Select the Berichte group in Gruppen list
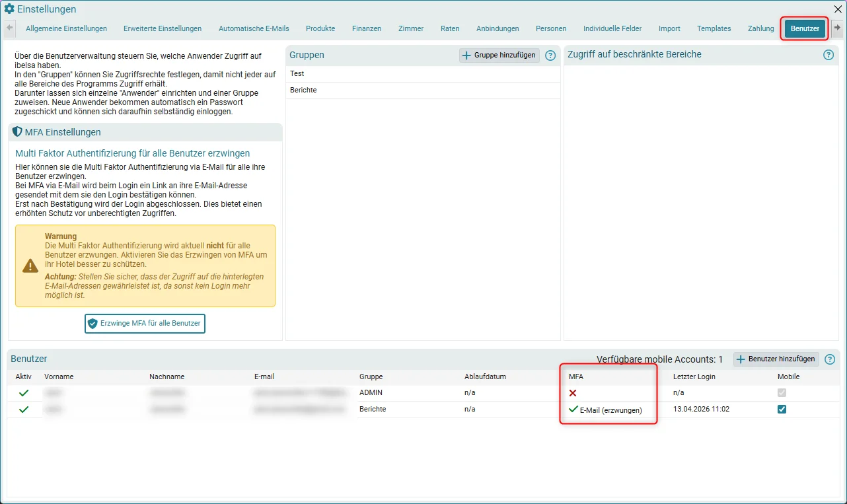The width and height of the screenshot is (847, 504). 423,90
